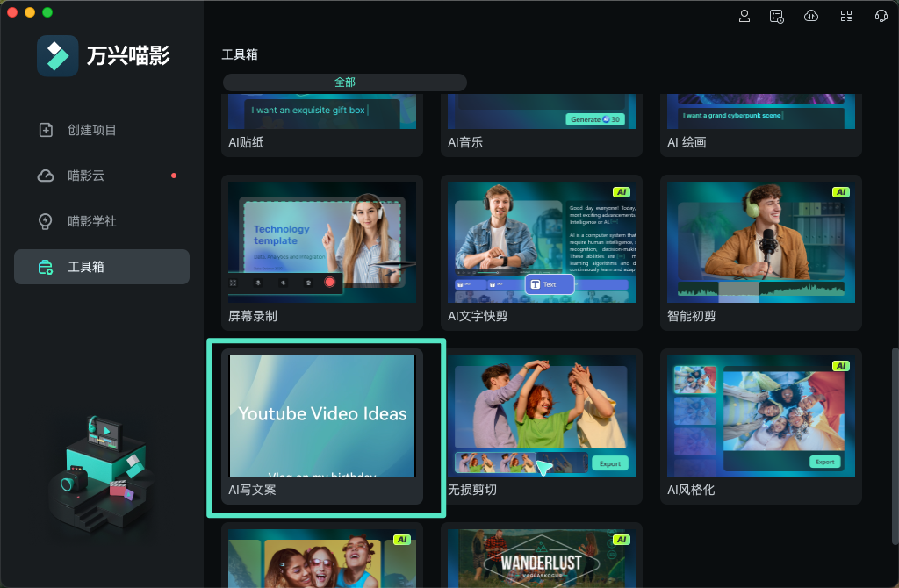Open the AI 绘画 tool card
Viewport: 899px width, 588px height.
pos(761,125)
